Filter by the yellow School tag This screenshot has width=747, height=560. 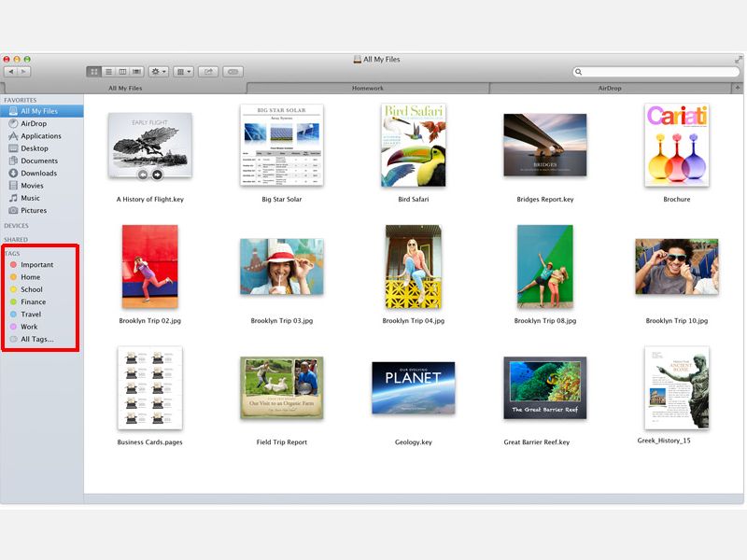pyautogui.click(x=32, y=289)
